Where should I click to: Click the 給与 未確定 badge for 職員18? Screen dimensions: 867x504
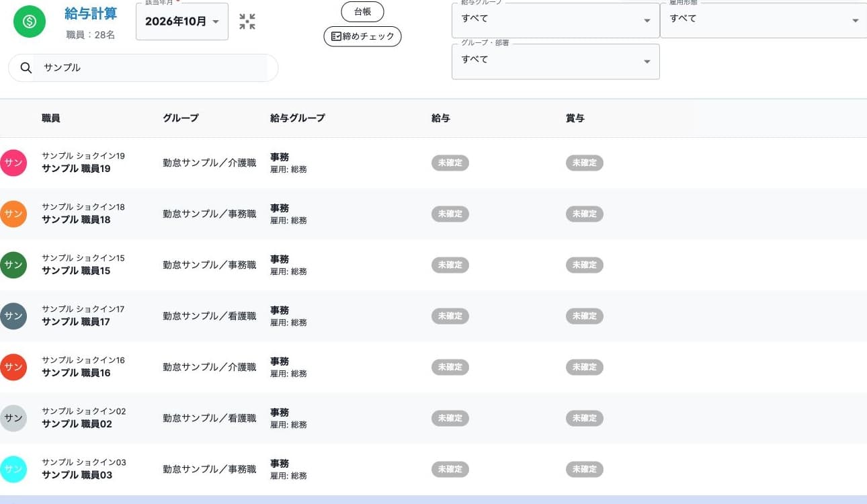click(450, 214)
